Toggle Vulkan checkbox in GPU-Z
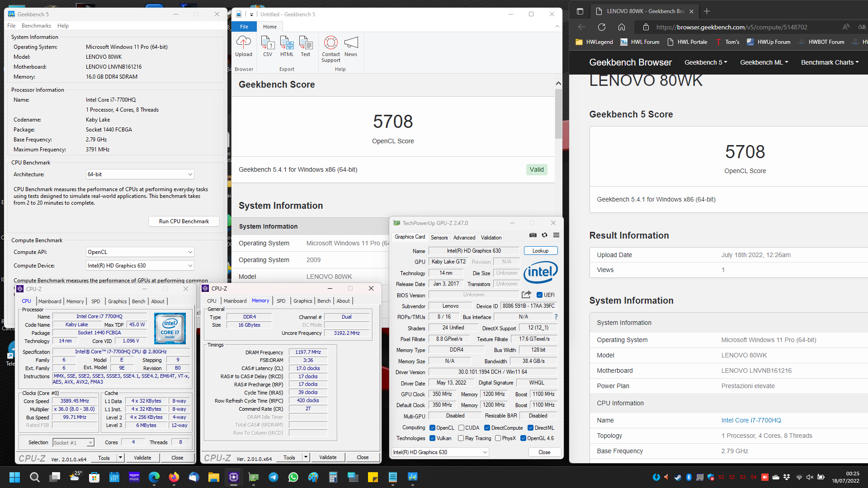This screenshot has height=488, width=868. click(x=433, y=438)
